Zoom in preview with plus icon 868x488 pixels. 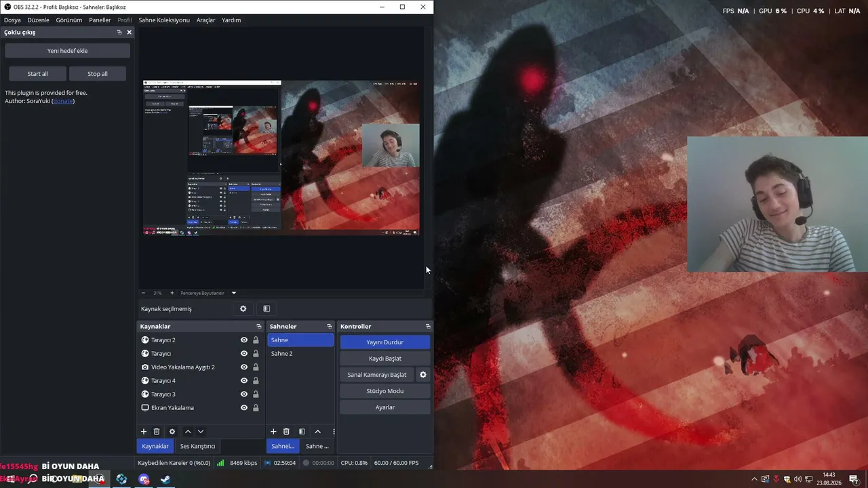172,293
